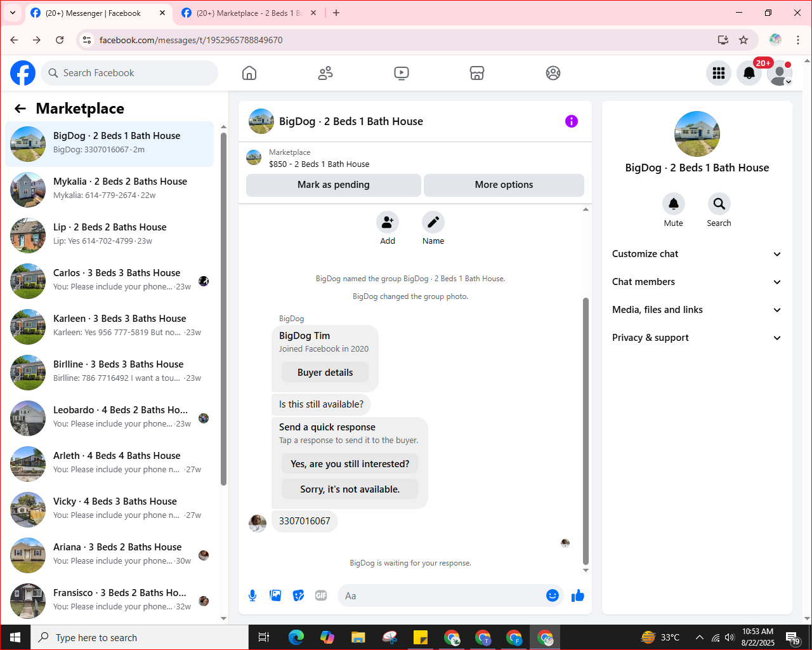Click the Facebook logo
Viewport: 812px width, 650px height.
[x=23, y=73]
